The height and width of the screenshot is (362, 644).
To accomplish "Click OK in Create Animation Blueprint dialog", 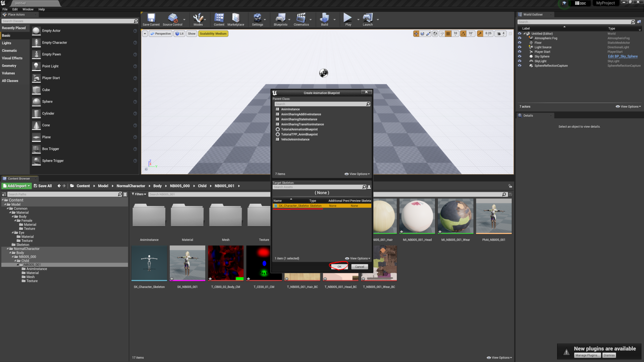I will (x=339, y=267).
